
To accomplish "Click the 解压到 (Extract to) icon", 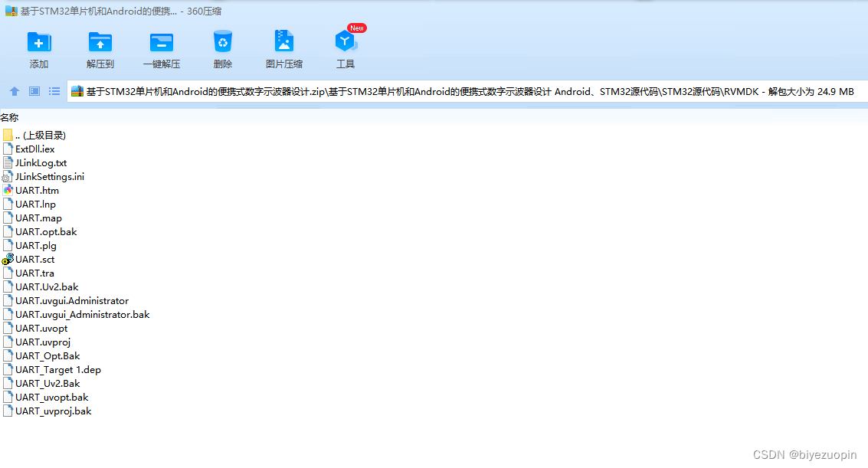I will pyautogui.click(x=100, y=42).
